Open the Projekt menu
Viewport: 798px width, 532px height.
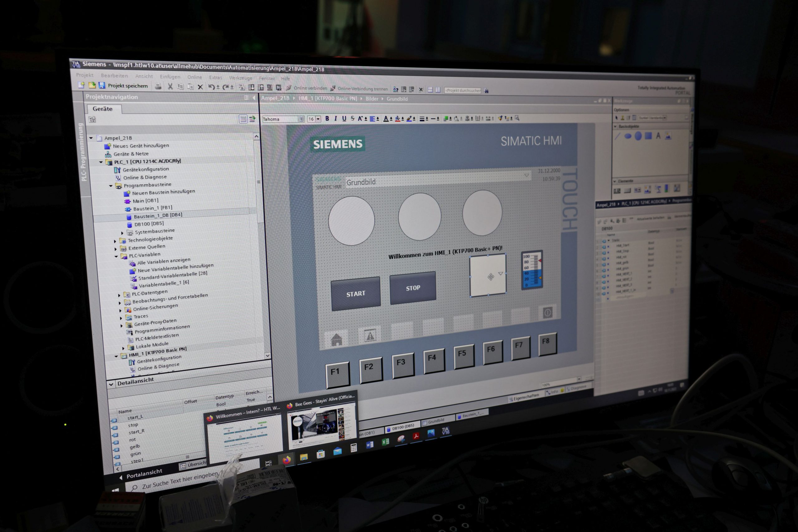tap(84, 75)
